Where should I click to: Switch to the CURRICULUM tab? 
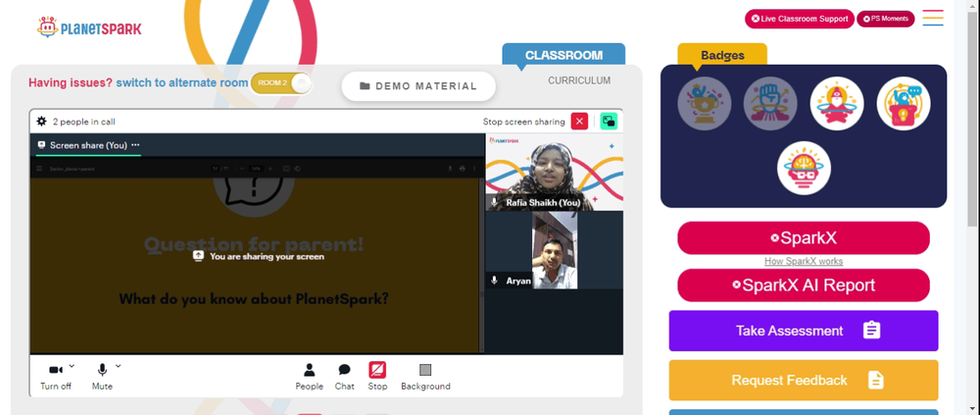tap(579, 80)
